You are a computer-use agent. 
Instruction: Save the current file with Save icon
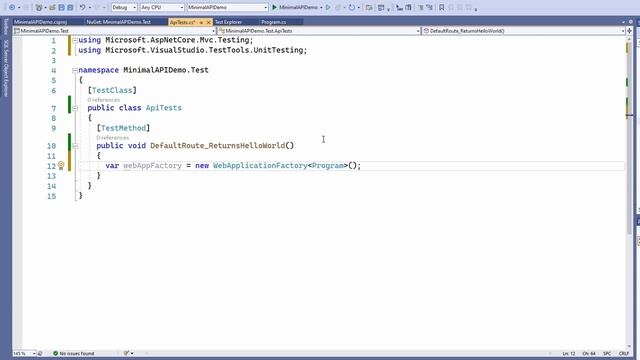click(61, 7)
